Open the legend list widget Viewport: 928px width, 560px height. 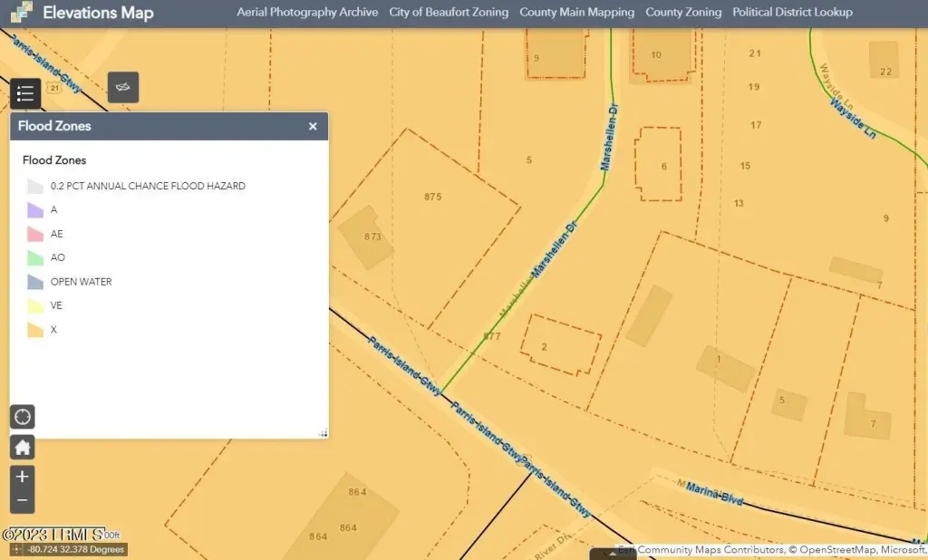point(25,93)
